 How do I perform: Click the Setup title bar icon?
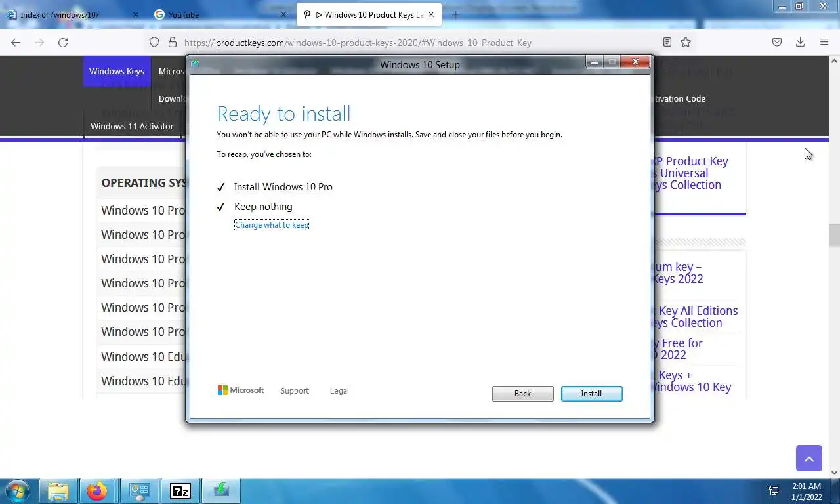(x=195, y=64)
